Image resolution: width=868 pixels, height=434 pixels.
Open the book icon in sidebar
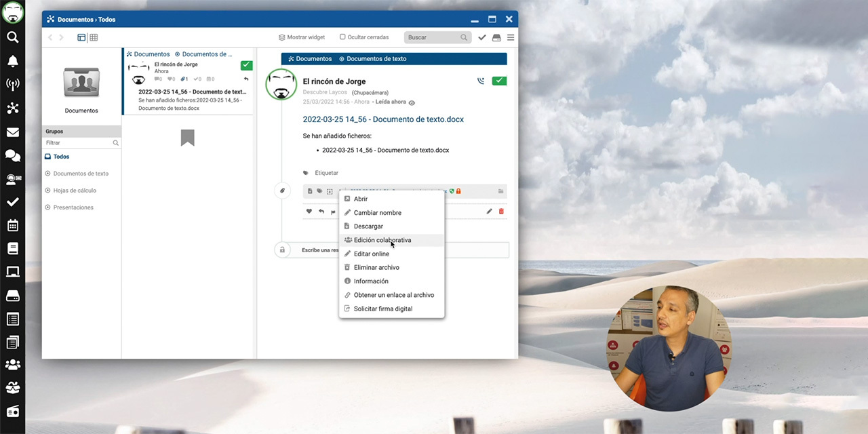tap(12, 249)
